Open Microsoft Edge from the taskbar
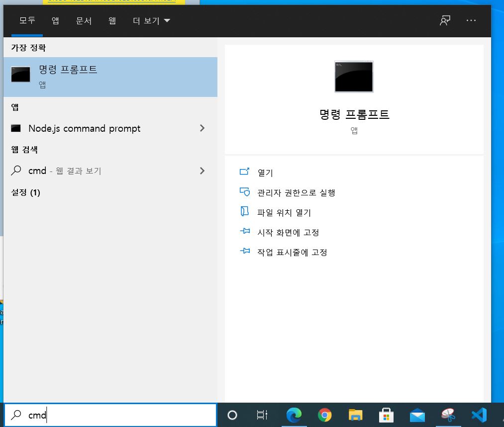This screenshot has height=427, width=504. (x=294, y=415)
